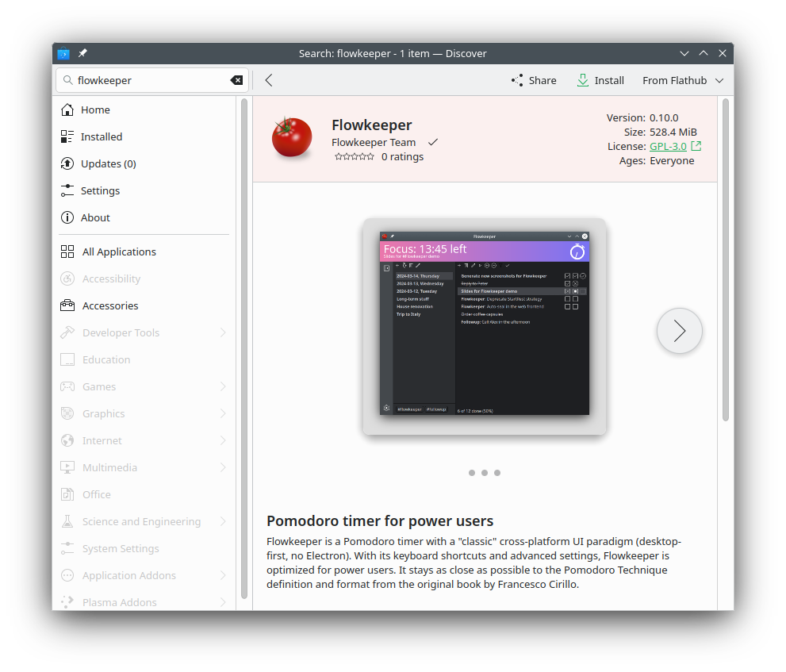Open the From Flathub source dropdown
786x672 pixels.
pos(683,80)
